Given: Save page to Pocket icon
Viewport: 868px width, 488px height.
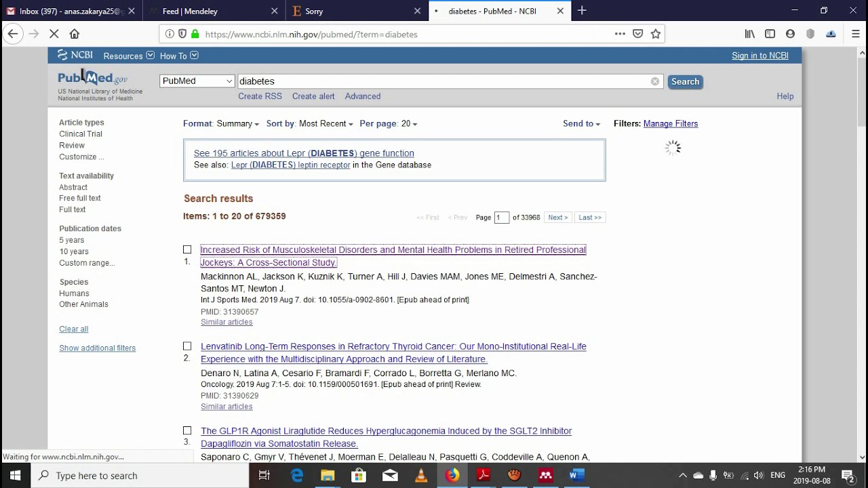Looking at the screenshot, I should click(638, 34).
